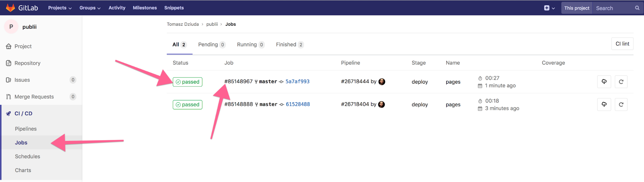Download artifacts for job #85148967
The height and width of the screenshot is (182, 644).
point(604,82)
